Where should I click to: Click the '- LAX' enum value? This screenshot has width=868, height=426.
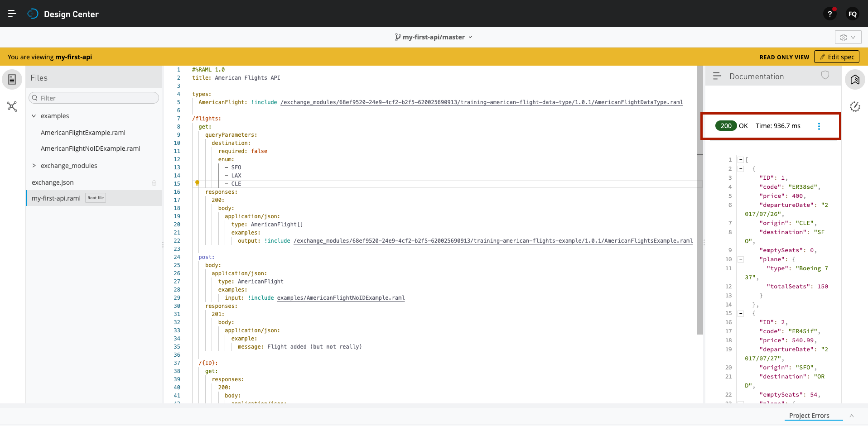tap(233, 176)
